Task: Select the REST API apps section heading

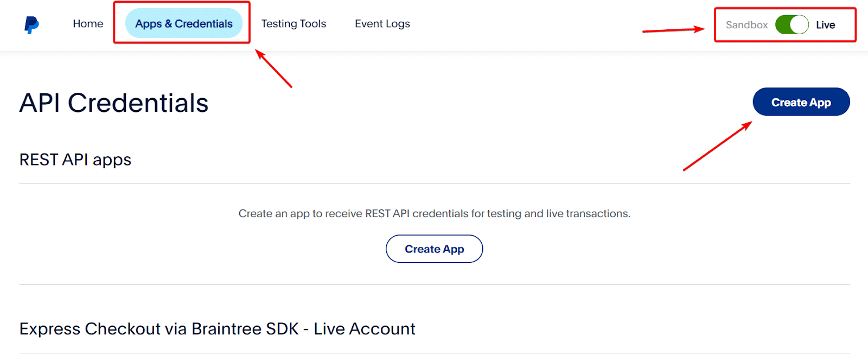Action: (x=75, y=160)
